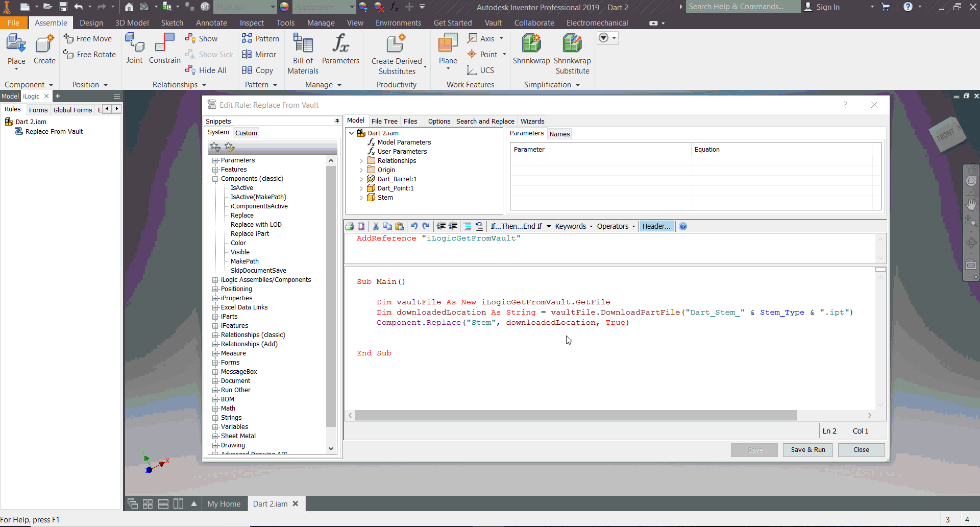Click the cut scissors icon in rule editor

click(x=376, y=226)
